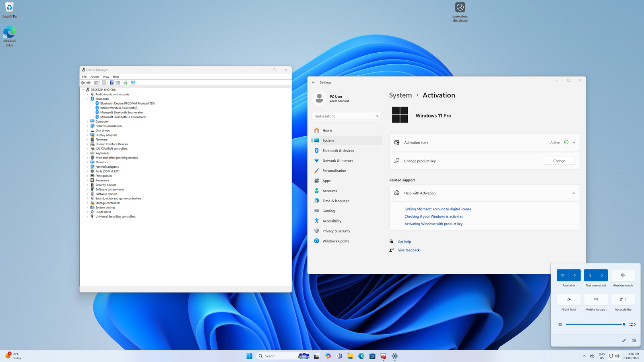
Task: Open the View menu in Device Manager
Action: 106,77
